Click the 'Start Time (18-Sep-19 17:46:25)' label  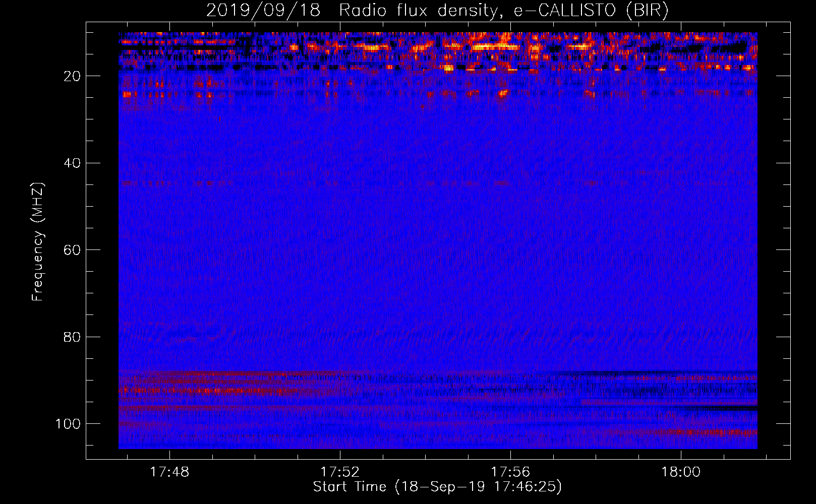(x=437, y=487)
